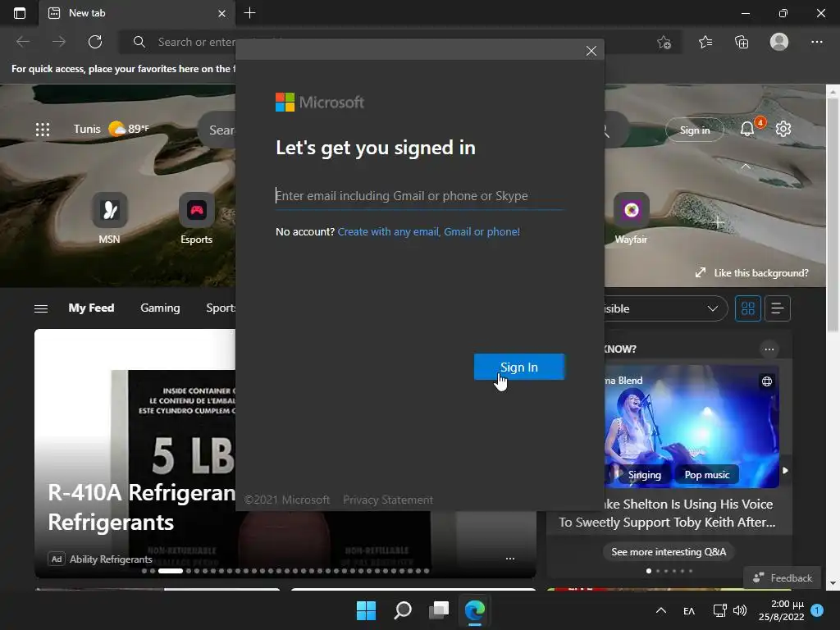Open the browser profile avatar

click(779, 42)
